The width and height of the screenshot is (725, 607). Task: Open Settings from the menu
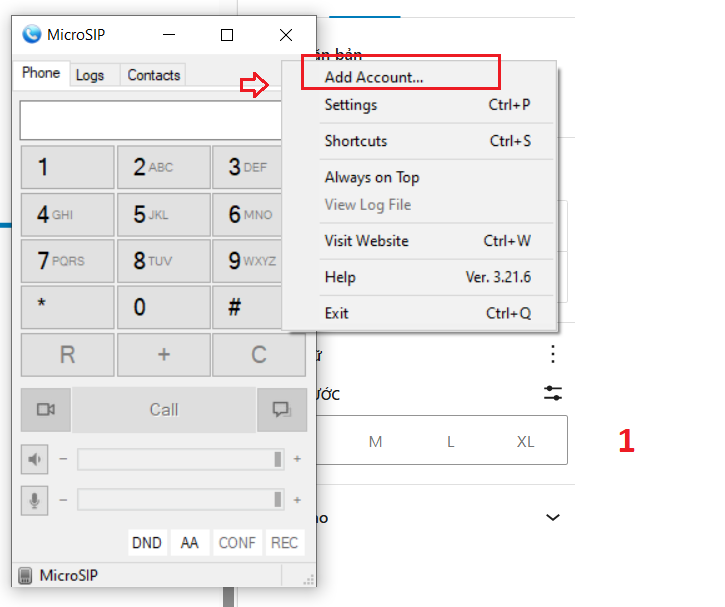419,104
